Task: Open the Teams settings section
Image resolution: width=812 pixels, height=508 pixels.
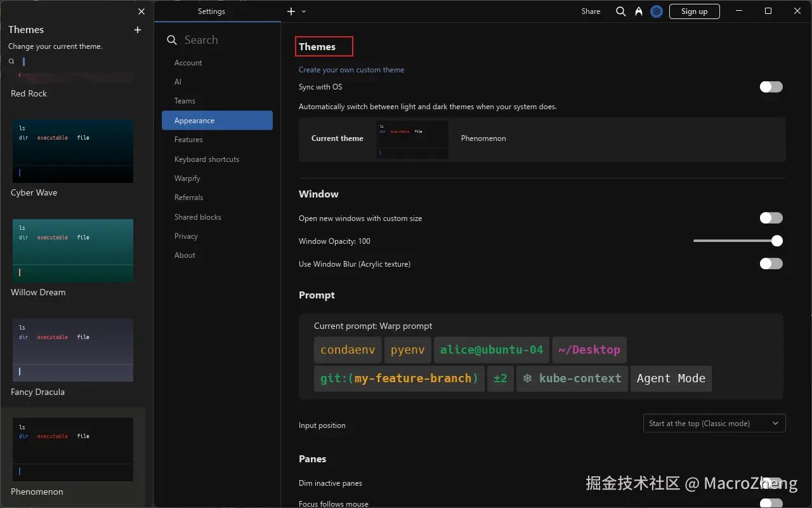Action: 185,101
